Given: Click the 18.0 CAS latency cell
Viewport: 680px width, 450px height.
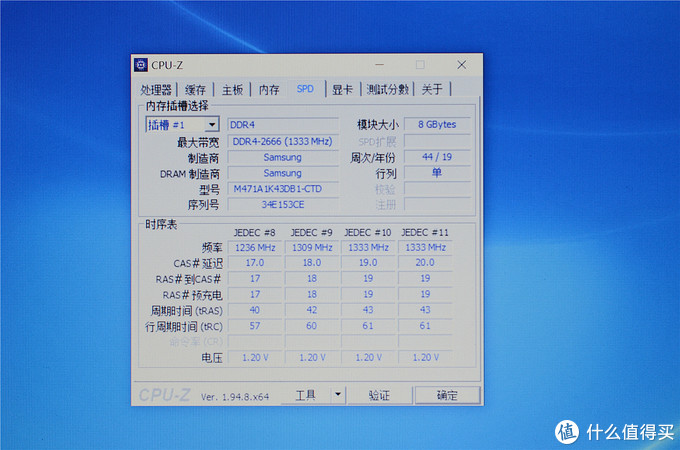Looking at the screenshot, I should pos(312,263).
